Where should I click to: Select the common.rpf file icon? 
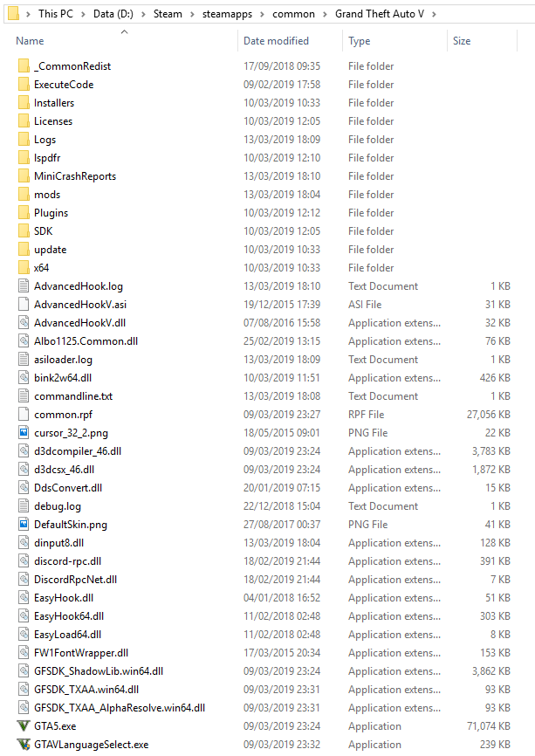pos(24,414)
